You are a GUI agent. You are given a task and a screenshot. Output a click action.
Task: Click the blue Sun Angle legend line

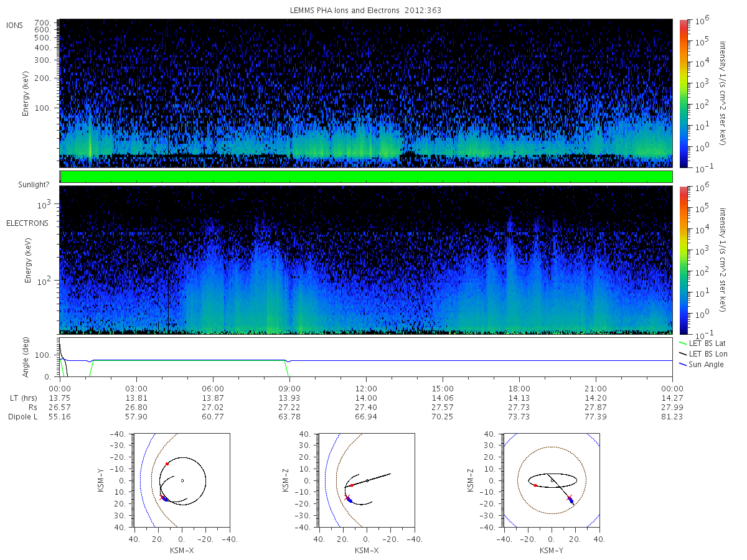[x=684, y=364]
